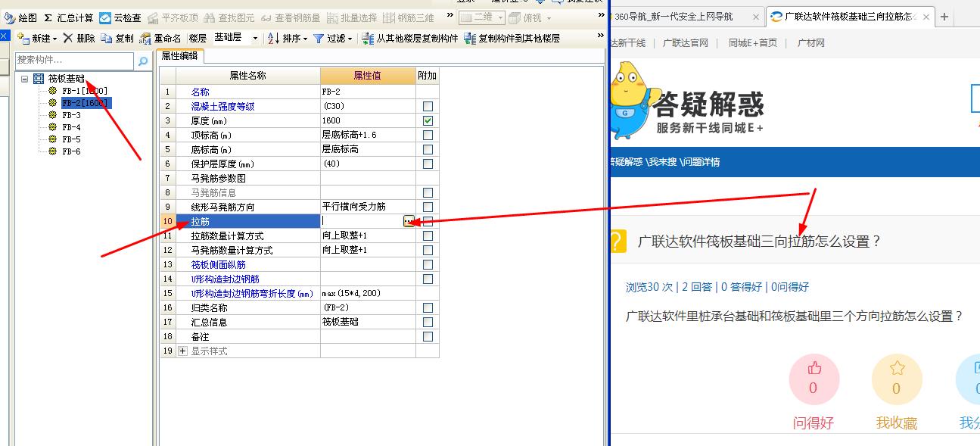Delete selected component with 删除
Screen dimensions: 980x446
(x=79, y=38)
